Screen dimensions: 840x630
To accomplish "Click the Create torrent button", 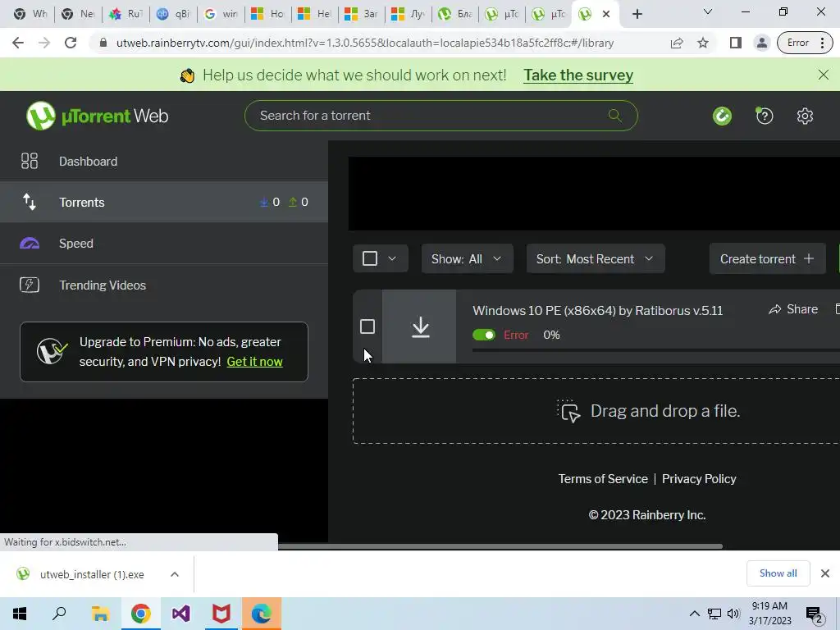I will pyautogui.click(x=767, y=258).
